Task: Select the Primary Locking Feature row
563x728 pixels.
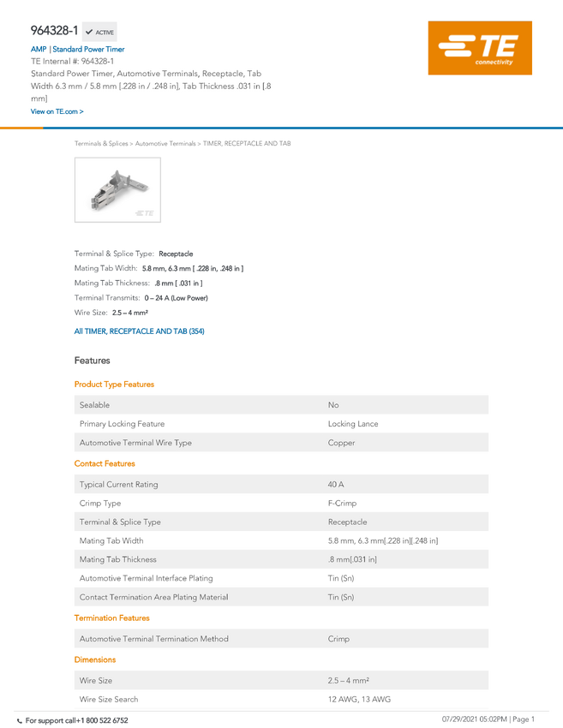Action: tap(281, 424)
